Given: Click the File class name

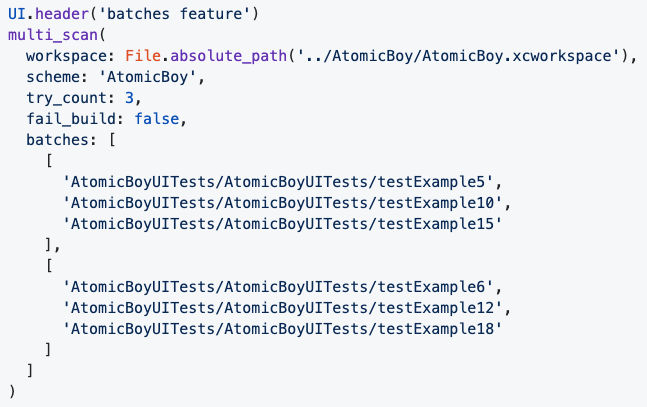Looking at the screenshot, I should pos(143,56).
